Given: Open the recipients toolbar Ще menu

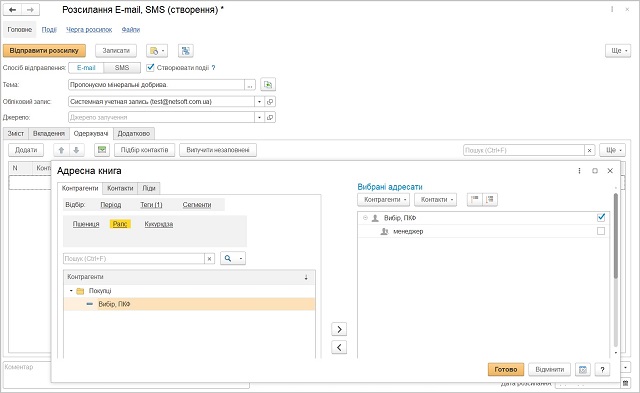Looking at the screenshot, I should click(x=613, y=150).
